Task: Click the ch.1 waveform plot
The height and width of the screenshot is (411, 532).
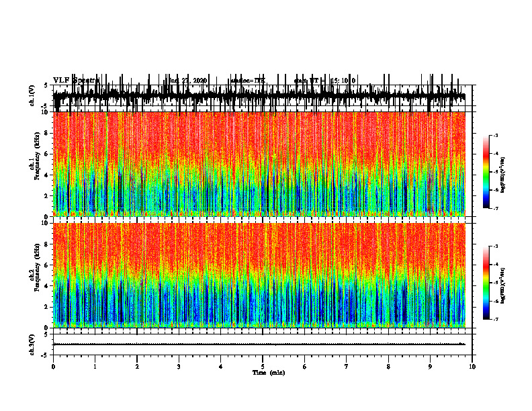Action: (x=263, y=95)
